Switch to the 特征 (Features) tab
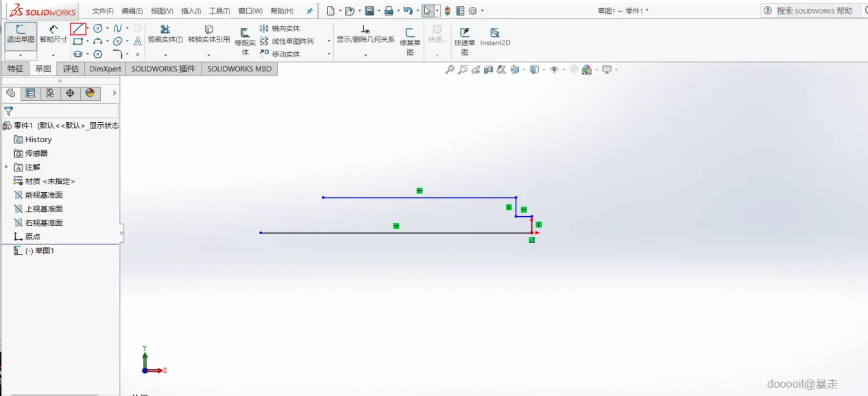 (15, 69)
